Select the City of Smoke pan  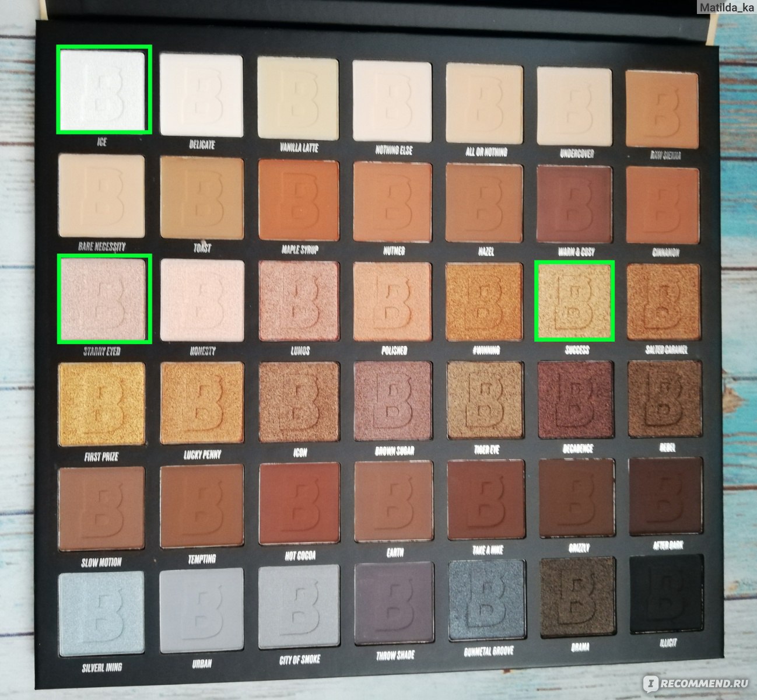[300, 607]
